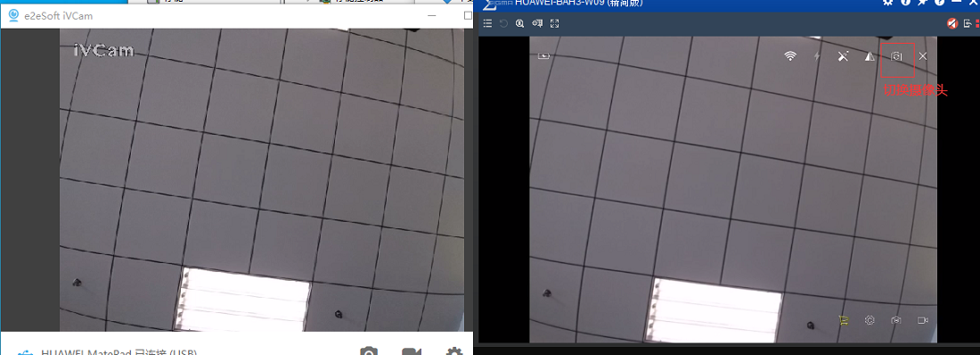Screen dimensions: 980x355
Task: Toggle the mirror flip icon on phone view
Action: click(x=870, y=56)
